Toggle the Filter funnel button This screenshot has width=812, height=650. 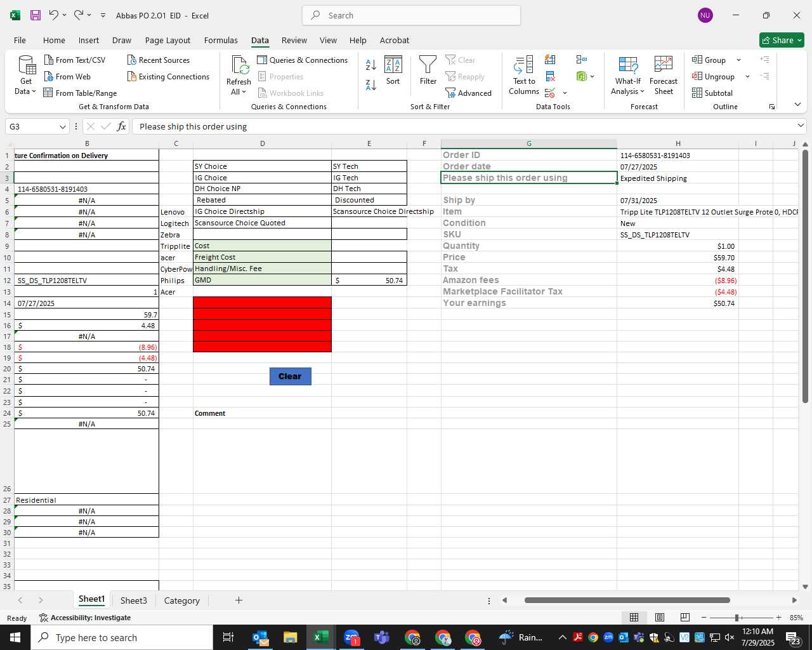[x=428, y=70]
